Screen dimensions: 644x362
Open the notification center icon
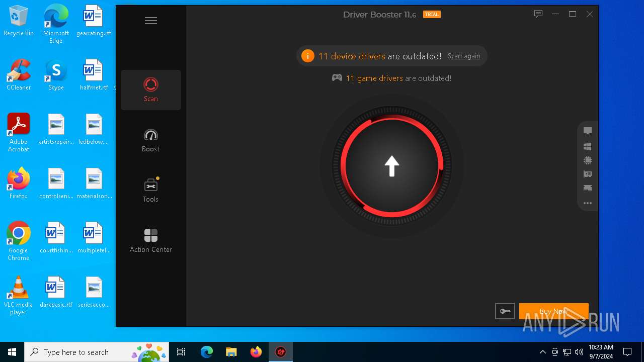coord(627,352)
